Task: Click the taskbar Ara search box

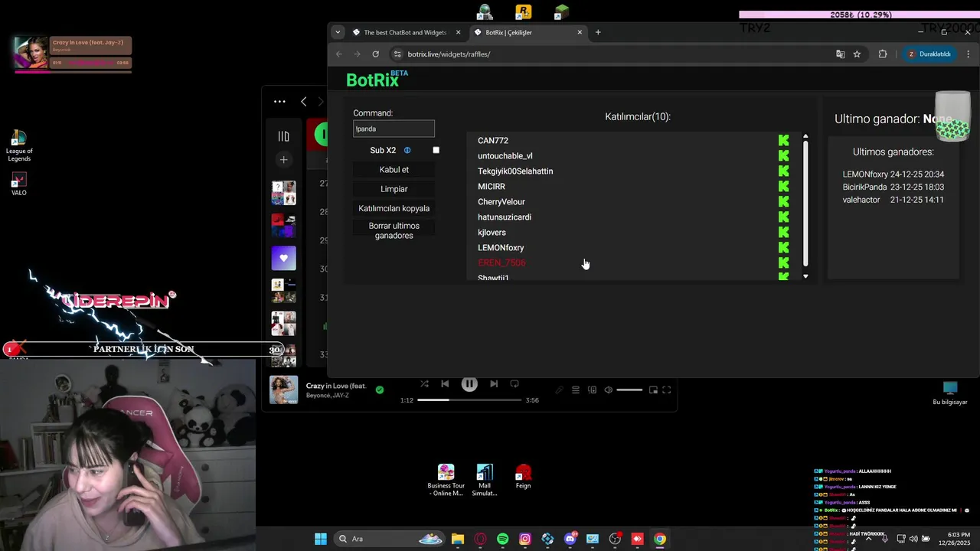Action: click(390, 539)
